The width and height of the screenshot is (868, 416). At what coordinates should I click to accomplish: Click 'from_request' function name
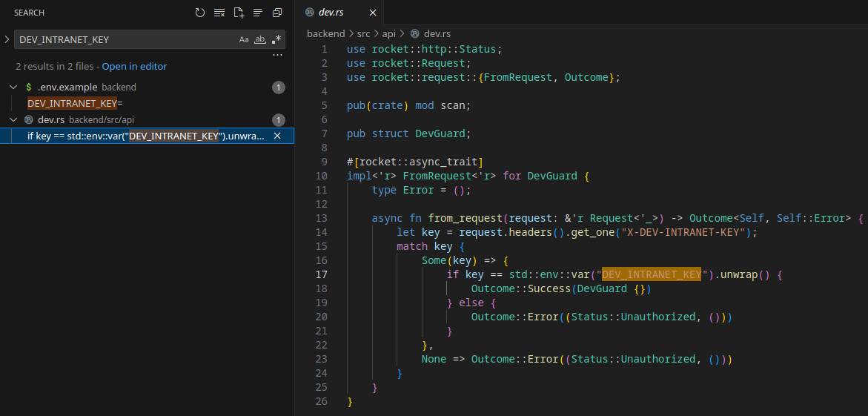[x=465, y=218]
